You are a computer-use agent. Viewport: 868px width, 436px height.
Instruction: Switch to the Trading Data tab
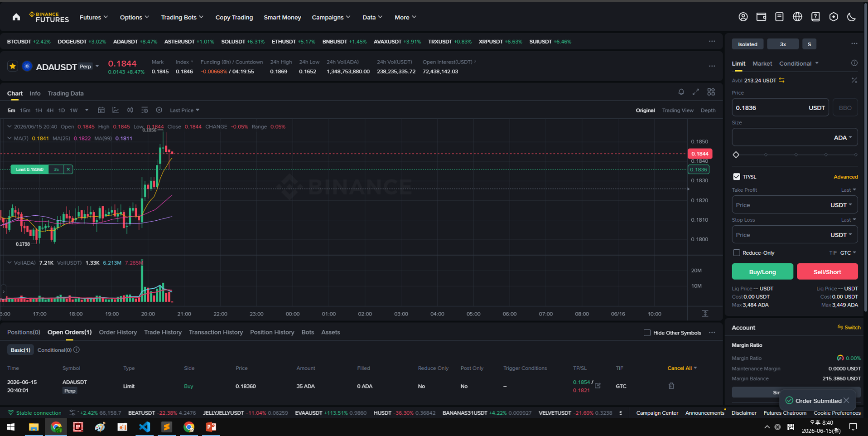(66, 93)
